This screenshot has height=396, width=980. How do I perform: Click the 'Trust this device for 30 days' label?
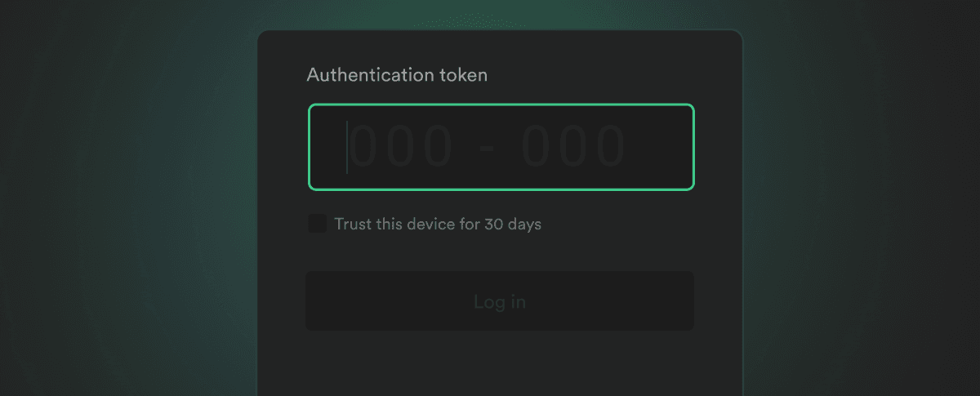pyautogui.click(x=438, y=224)
